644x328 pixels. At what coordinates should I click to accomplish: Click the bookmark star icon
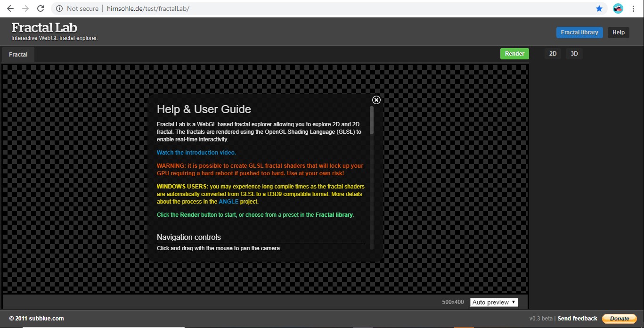click(x=599, y=8)
